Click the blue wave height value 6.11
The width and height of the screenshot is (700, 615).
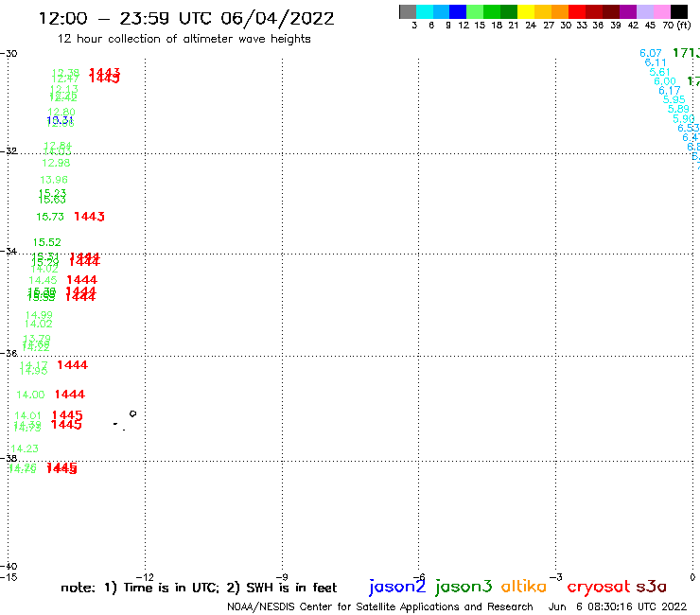pyautogui.click(x=656, y=62)
